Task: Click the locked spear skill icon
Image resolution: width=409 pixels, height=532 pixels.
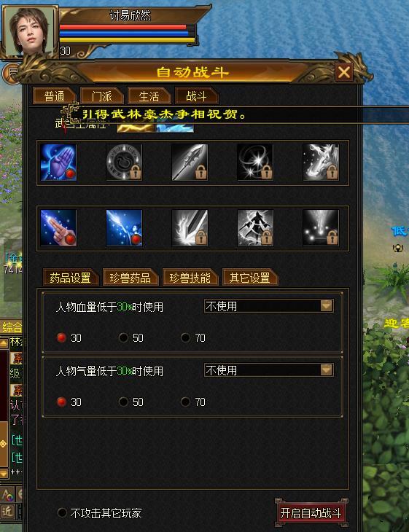Action: (190, 163)
